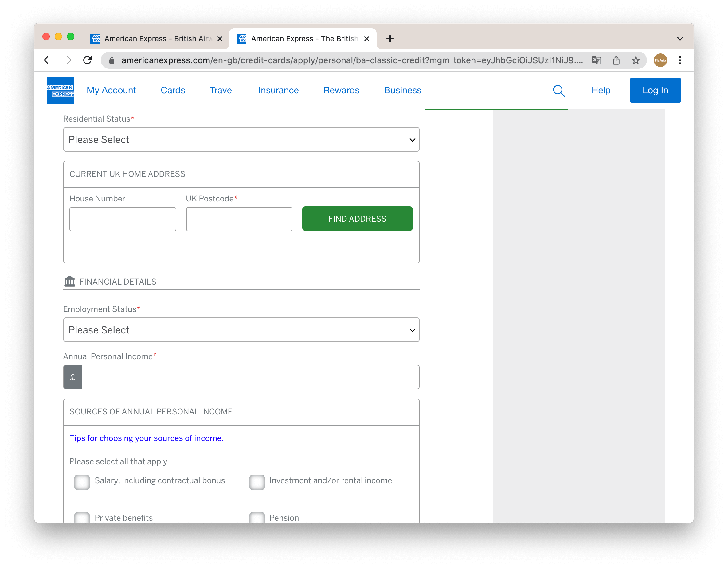This screenshot has width=728, height=568.
Task: Expand the tab search chevron
Action: click(680, 39)
